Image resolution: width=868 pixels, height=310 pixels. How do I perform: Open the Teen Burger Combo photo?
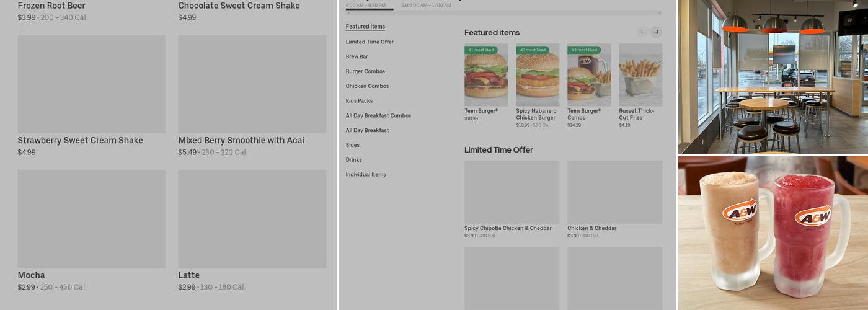click(589, 74)
